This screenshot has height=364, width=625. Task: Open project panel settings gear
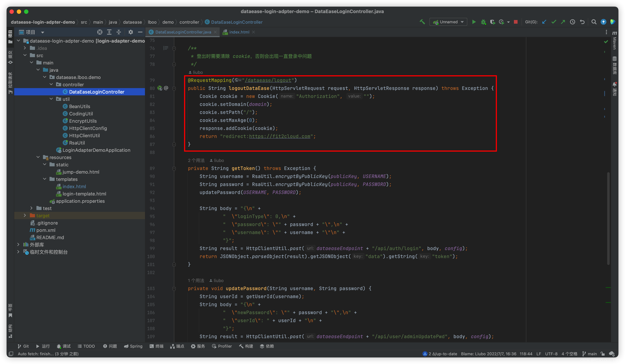(130, 32)
